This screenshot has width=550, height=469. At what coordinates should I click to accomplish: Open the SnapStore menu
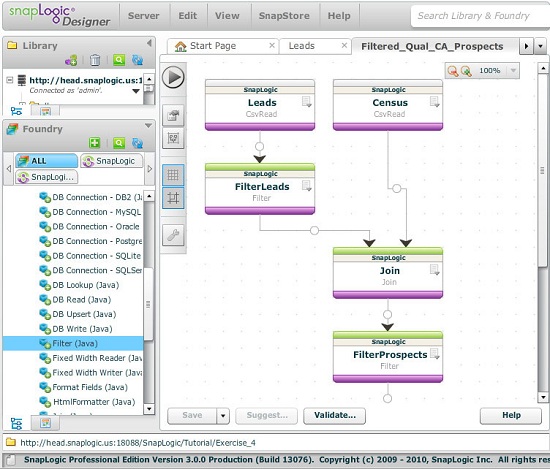pyautogui.click(x=284, y=16)
